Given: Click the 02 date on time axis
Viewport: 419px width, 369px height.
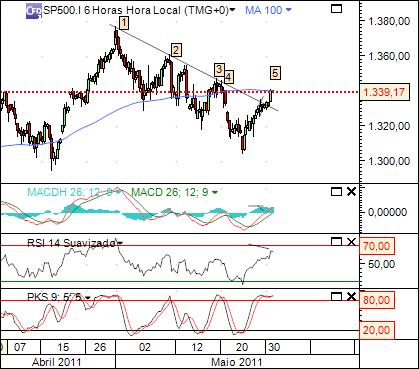Looking at the screenshot, I should (145, 347).
